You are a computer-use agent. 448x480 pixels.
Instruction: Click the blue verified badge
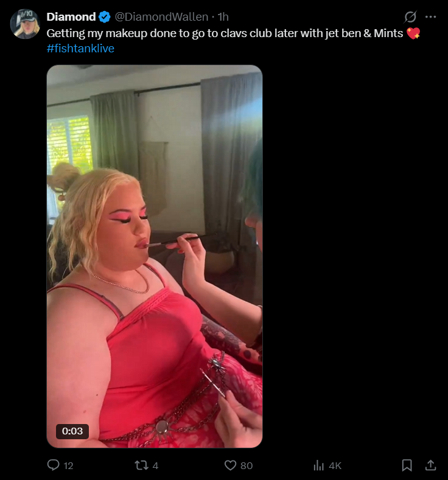click(105, 17)
